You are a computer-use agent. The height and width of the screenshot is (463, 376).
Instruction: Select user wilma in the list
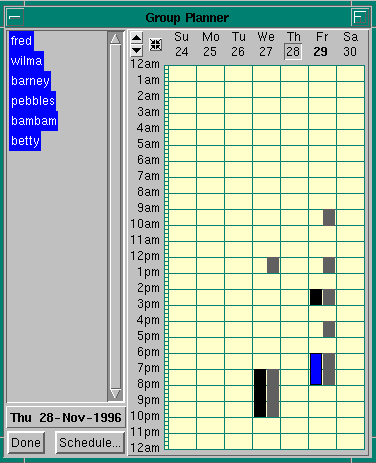26,61
